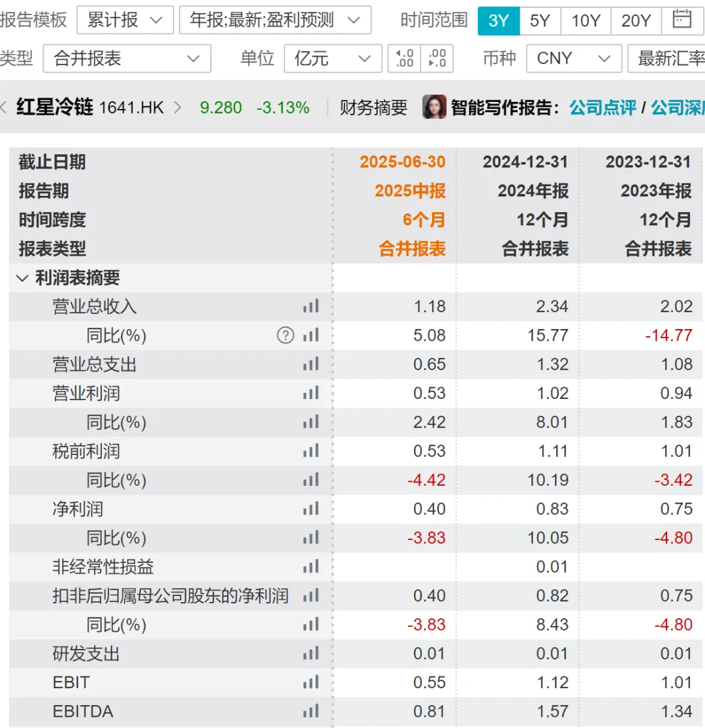This screenshot has width=705, height=728.
Task: Open chart icon for 非经常性损益 row
Action: 311,567
